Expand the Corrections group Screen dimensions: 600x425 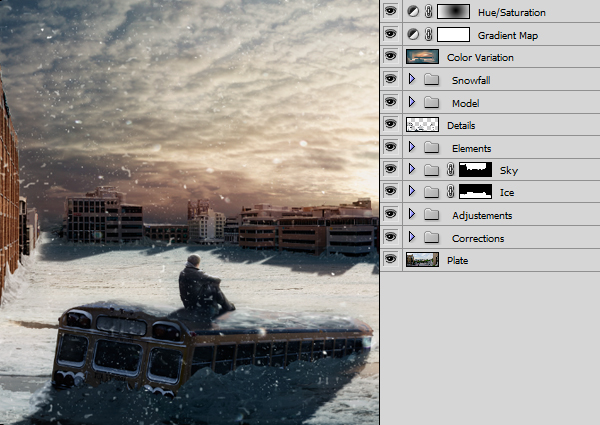pyautogui.click(x=412, y=237)
